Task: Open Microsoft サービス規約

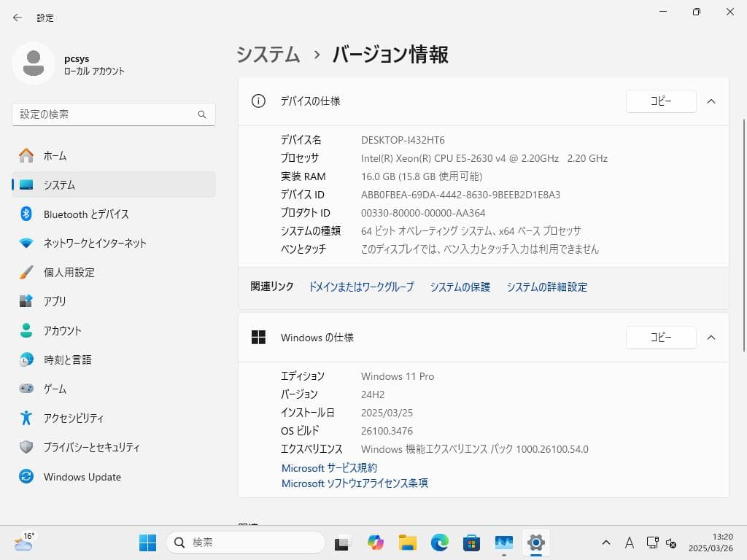Action: pyautogui.click(x=328, y=467)
